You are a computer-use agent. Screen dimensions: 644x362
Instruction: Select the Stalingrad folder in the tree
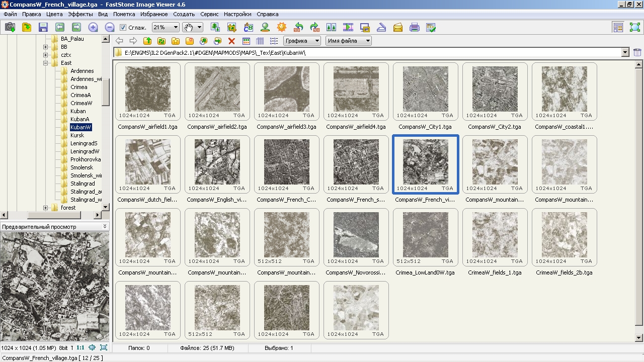83,184
